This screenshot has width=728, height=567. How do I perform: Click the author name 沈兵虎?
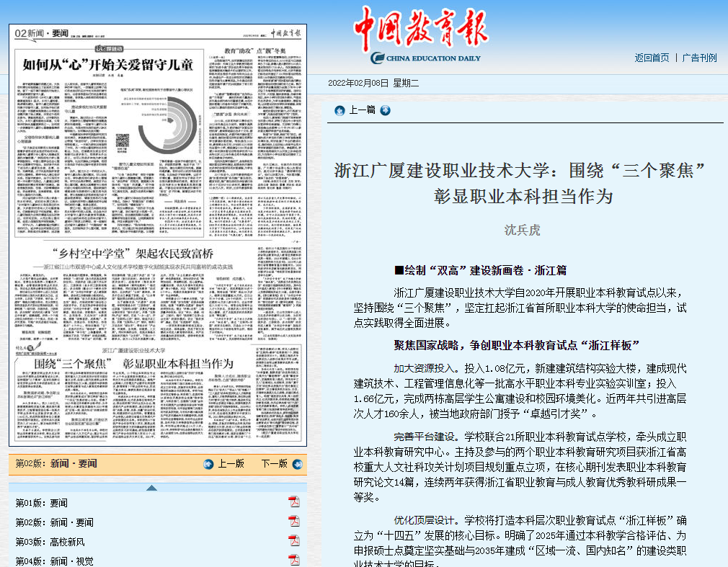523,230
